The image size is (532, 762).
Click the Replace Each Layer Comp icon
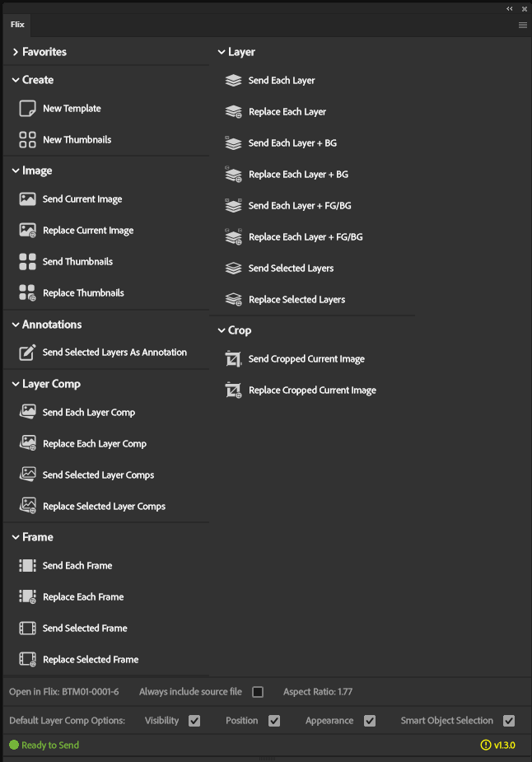[27, 444]
